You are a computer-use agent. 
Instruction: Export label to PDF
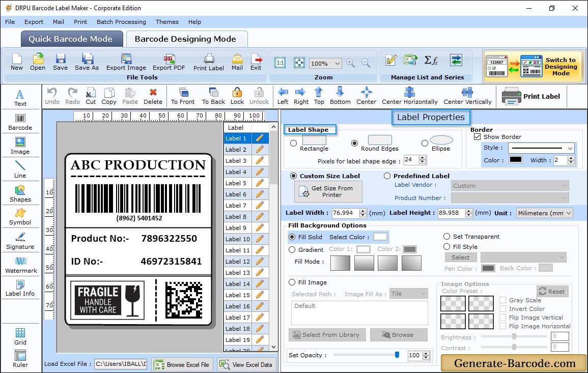pos(169,62)
